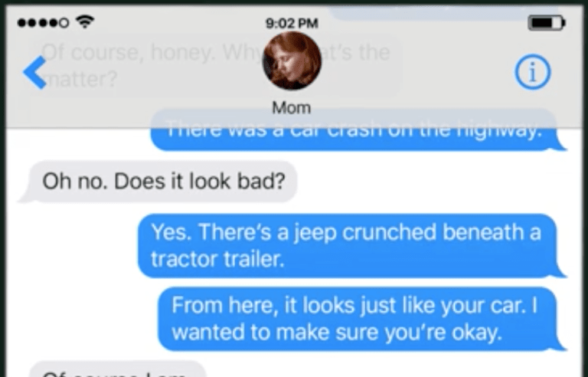Open the conversation info icon
Viewport: 588px width, 377px height.
coord(533,72)
